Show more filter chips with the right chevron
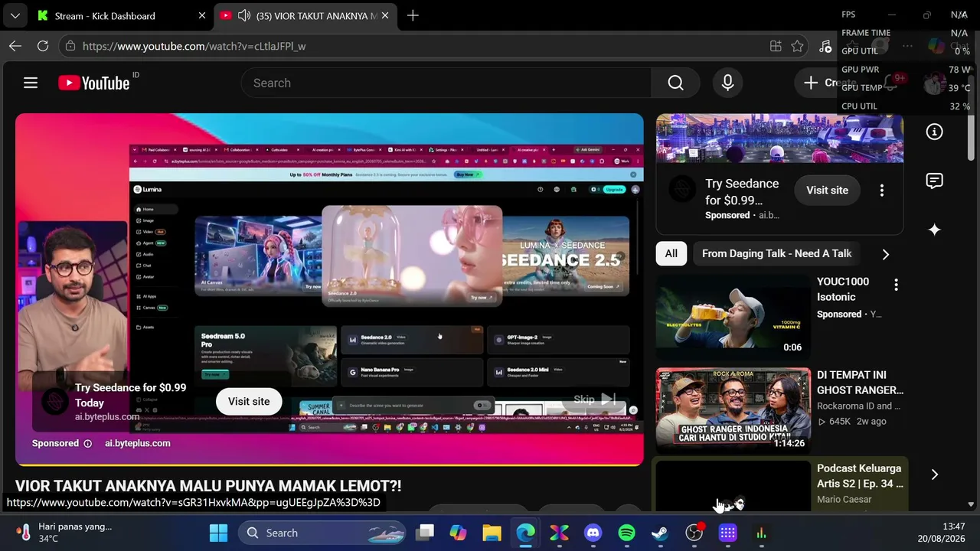 [886, 254]
